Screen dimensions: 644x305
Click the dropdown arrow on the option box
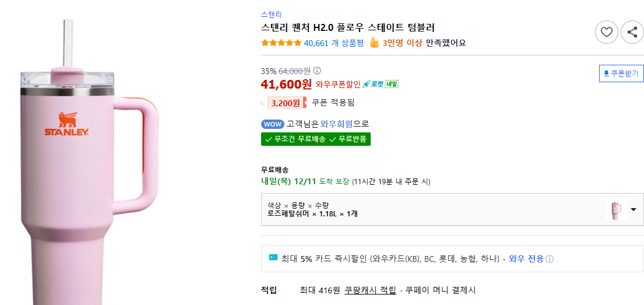(633, 209)
